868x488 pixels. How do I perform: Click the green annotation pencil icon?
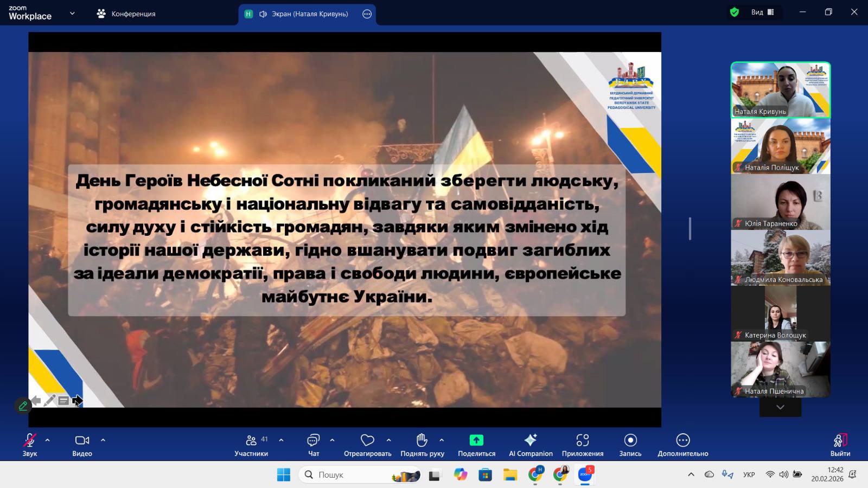23,406
